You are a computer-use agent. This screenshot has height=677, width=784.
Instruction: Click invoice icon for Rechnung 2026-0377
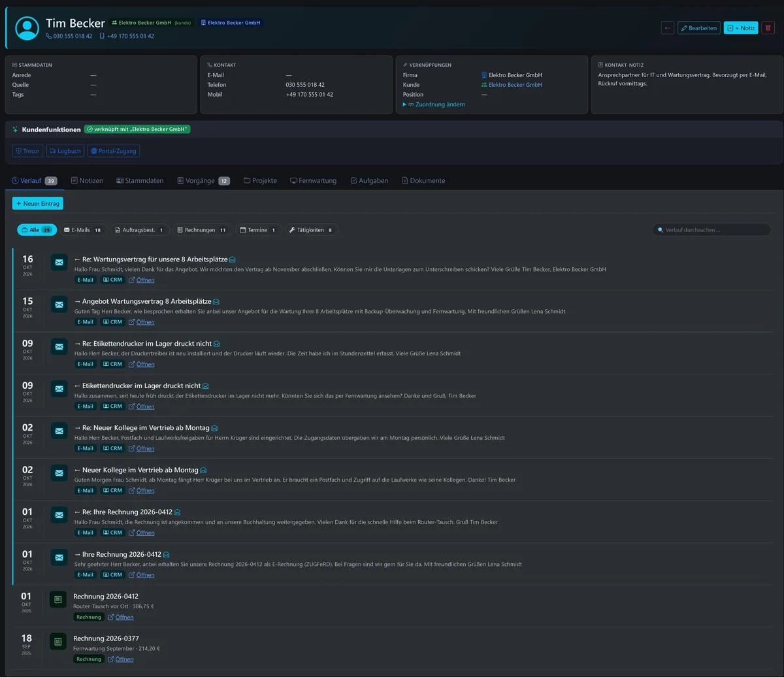click(x=58, y=642)
